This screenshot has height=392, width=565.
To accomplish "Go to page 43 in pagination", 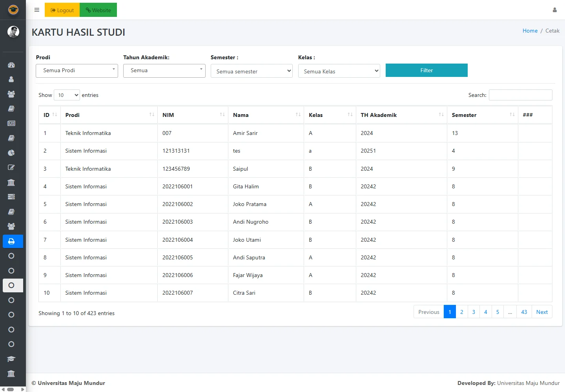I will click(524, 312).
